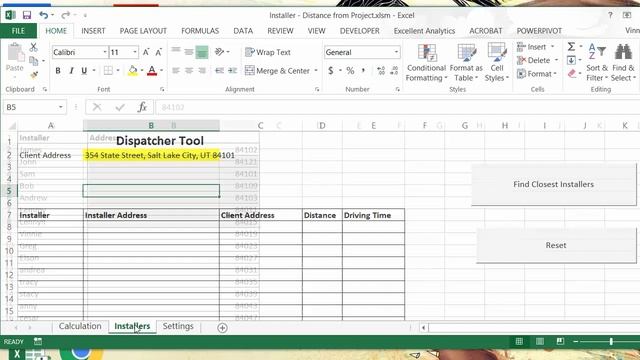Screen dimensions: 640x360
Task: Switch to Page Break Preview in status bar
Action: click(x=560, y=341)
